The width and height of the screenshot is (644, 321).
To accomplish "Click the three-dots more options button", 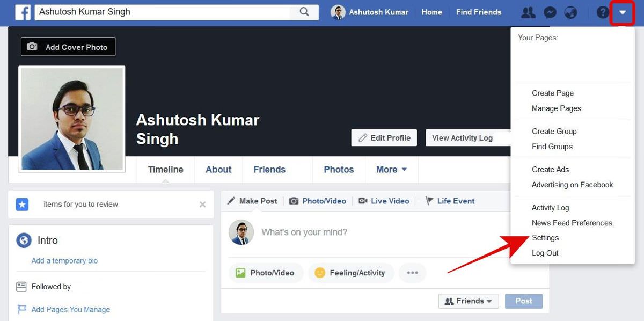I will tap(412, 273).
